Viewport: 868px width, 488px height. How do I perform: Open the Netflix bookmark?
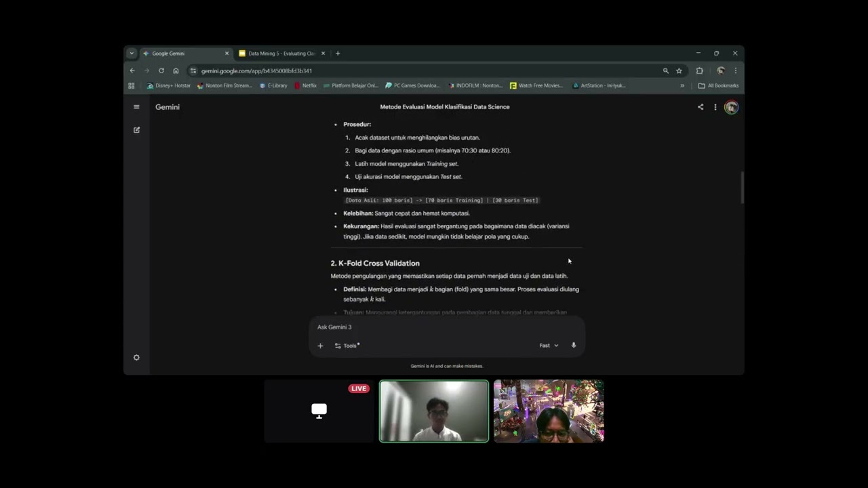306,85
